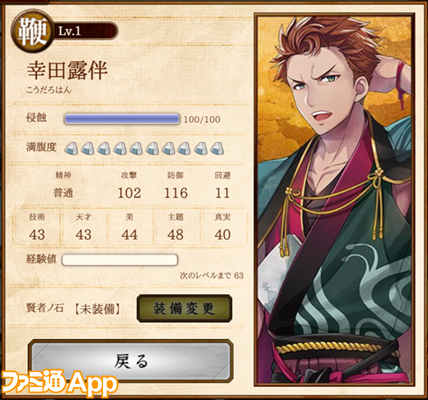Screen dimensions: 428x400
Task: Click the 精神 普通 status text
Action: [63, 186]
